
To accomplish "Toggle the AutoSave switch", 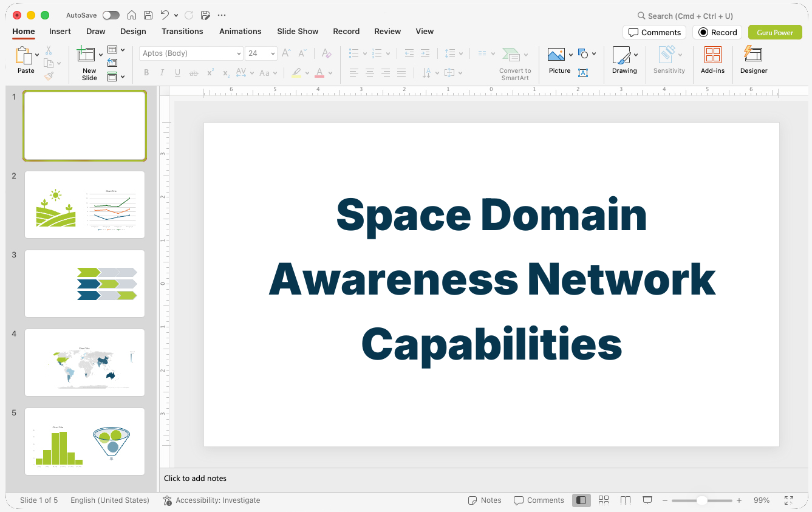I will pos(111,15).
